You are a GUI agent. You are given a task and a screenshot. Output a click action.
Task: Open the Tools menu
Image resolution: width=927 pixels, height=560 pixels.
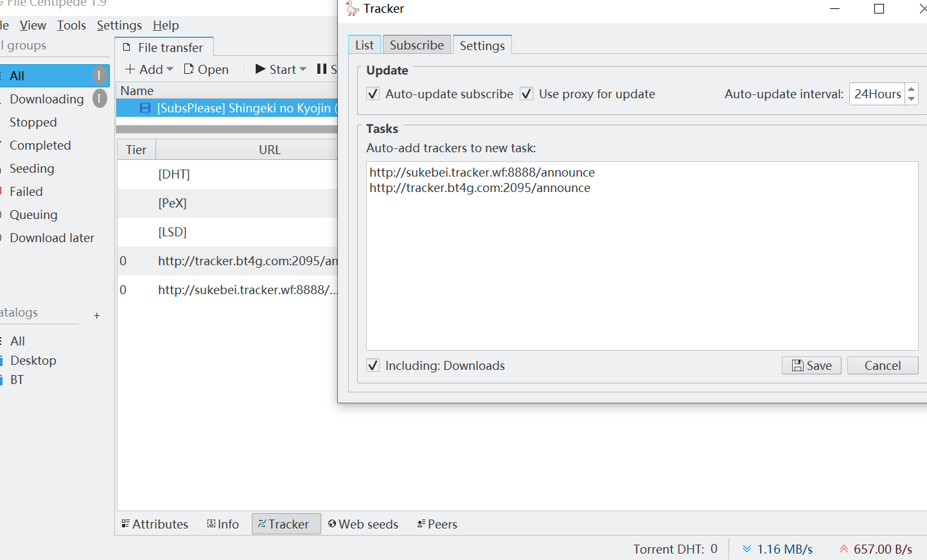pos(71,25)
